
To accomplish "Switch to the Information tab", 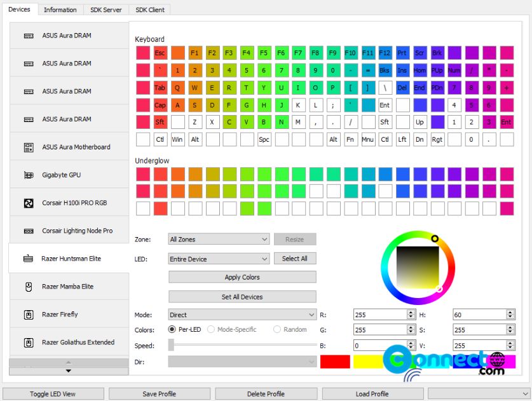I will pyautogui.click(x=60, y=10).
